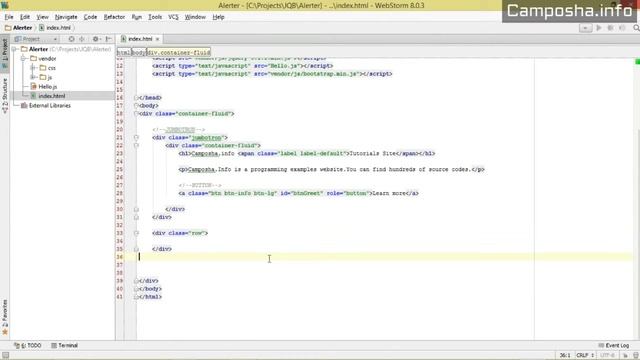The height and width of the screenshot is (360, 640).
Task: Open the Help menu
Action: 218,17
